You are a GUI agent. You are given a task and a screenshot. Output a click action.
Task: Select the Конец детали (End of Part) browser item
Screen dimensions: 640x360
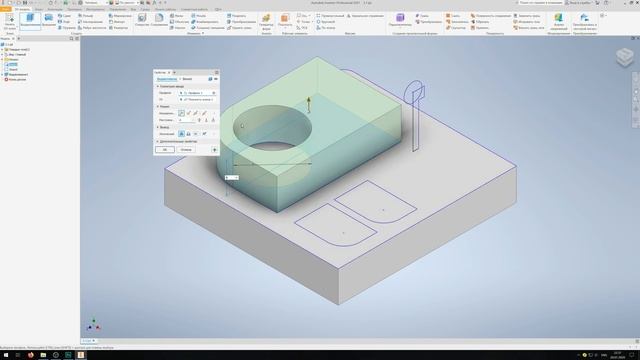tap(16, 80)
